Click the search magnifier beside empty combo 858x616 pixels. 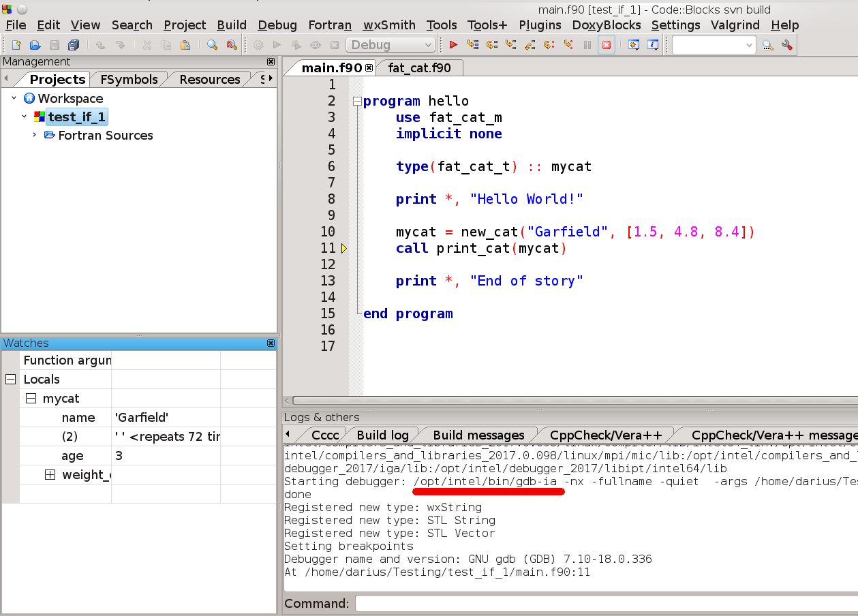click(768, 45)
